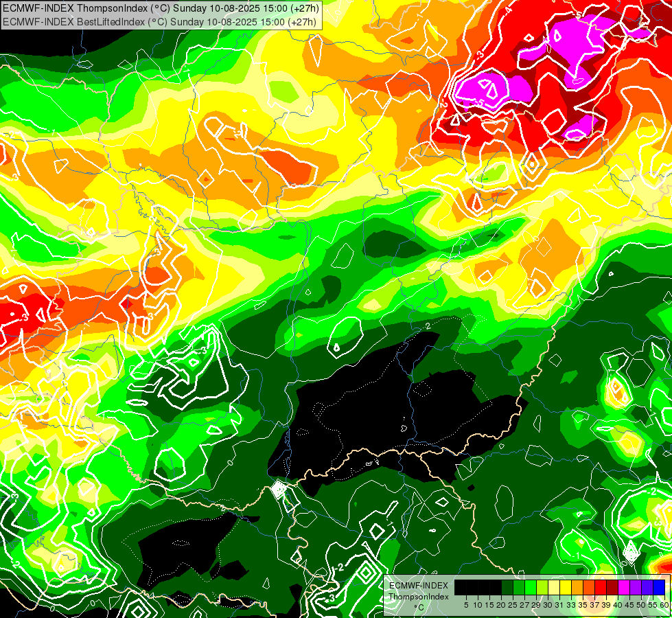The width and height of the screenshot is (672, 618).
Task: Click the bright red 37-39 legend swatch
Action: 601,587
